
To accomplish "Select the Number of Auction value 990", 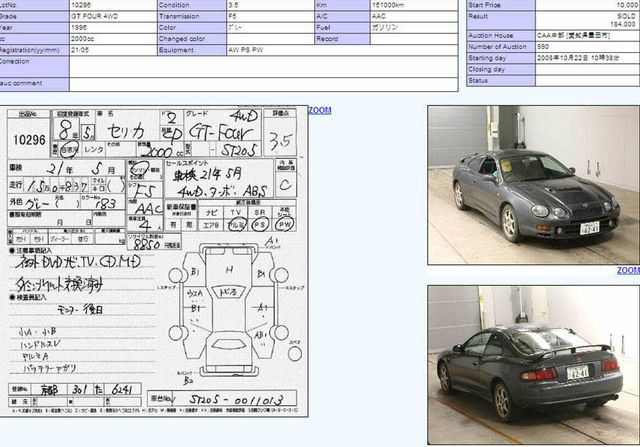I will [543, 47].
